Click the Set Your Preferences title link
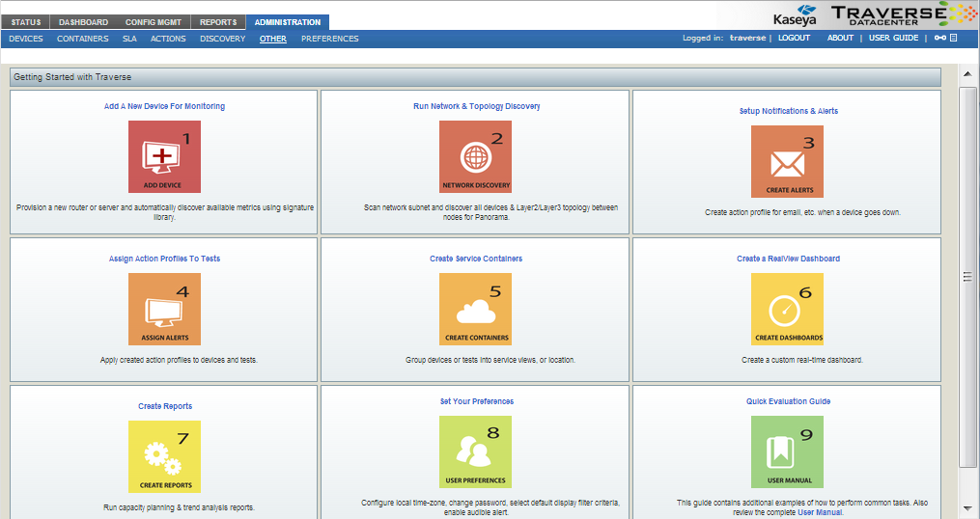 pyautogui.click(x=476, y=401)
